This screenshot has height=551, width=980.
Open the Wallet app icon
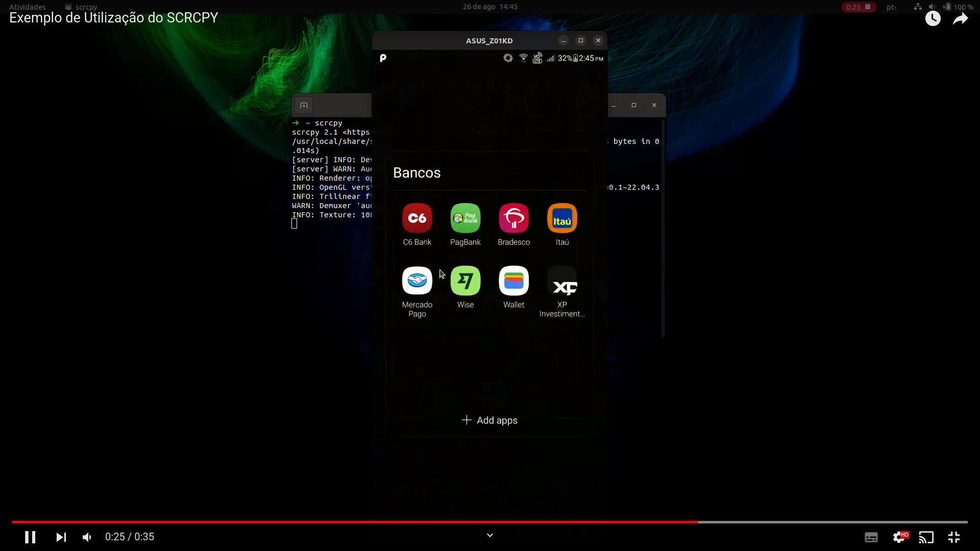tap(513, 281)
